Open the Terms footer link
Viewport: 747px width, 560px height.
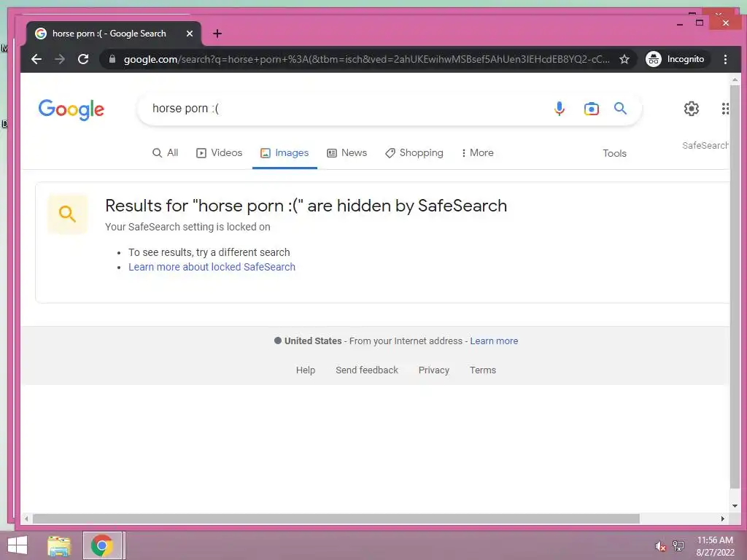pyautogui.click(x=483, y=370)
